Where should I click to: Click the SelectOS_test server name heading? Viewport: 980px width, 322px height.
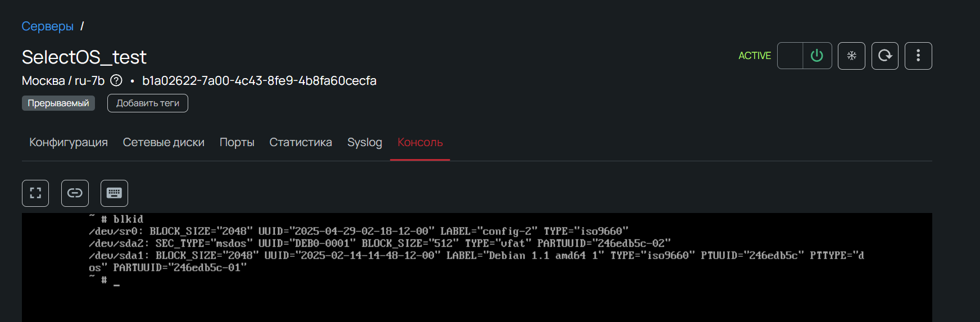tap(84, 57)
